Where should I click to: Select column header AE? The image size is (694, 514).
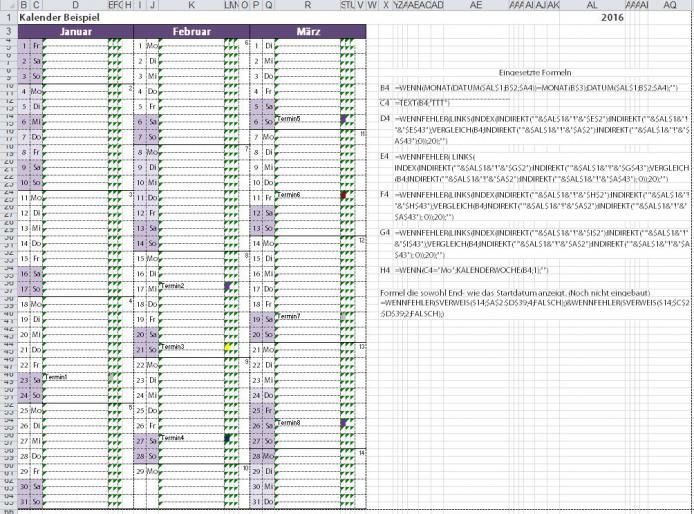pos(476,5)
